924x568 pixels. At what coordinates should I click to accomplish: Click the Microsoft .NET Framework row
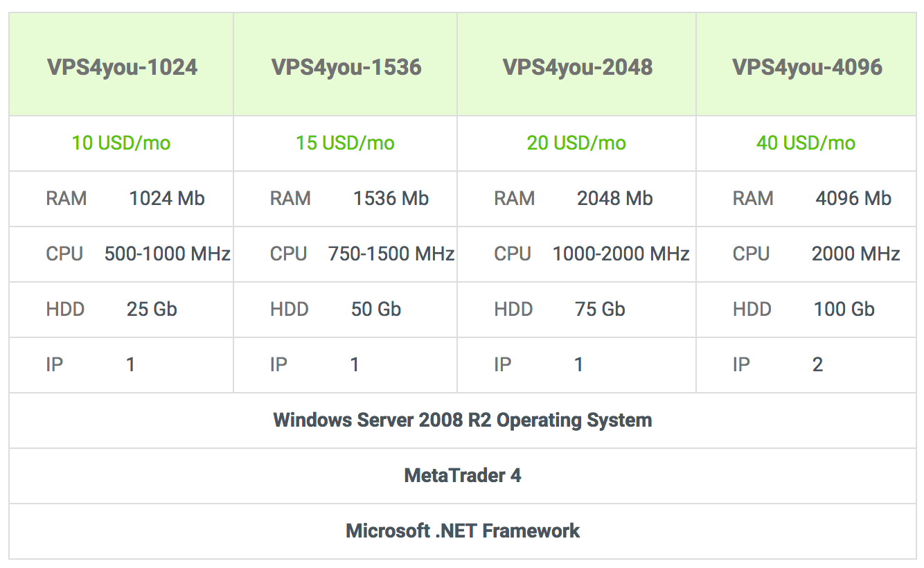(463, 531)
